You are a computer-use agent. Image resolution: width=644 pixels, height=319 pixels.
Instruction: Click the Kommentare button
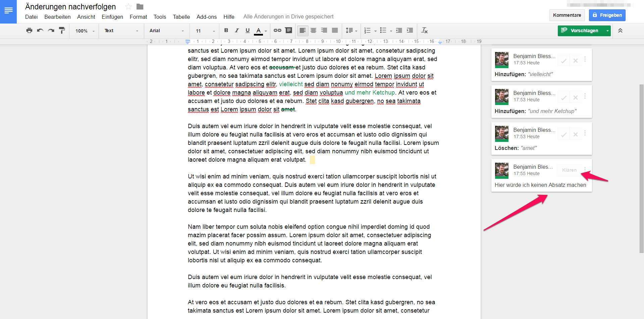[x=567, y=15]
